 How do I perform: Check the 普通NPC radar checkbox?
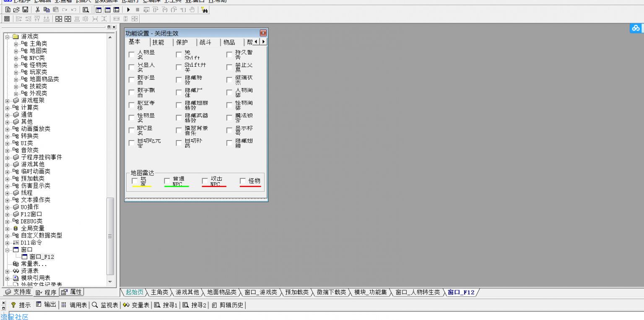[x=167, y=181]
